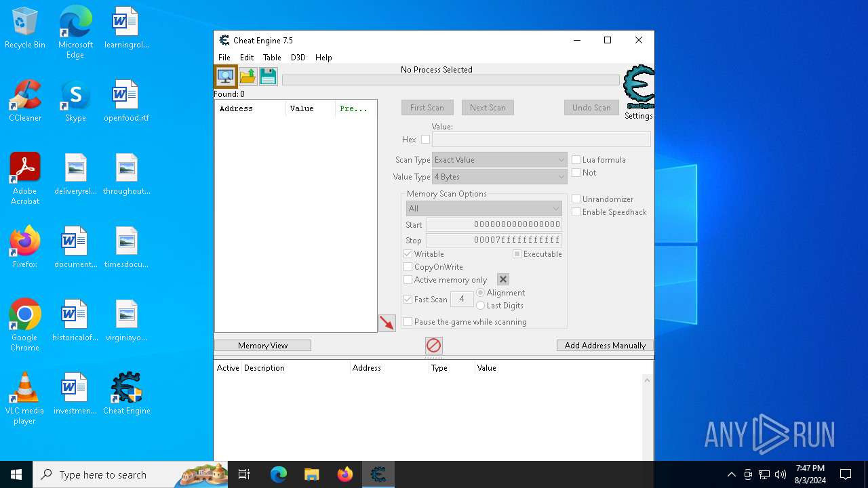The image size is (868, 488).
Task: Open Edge from the taskbar
Action: pos(279,474)
